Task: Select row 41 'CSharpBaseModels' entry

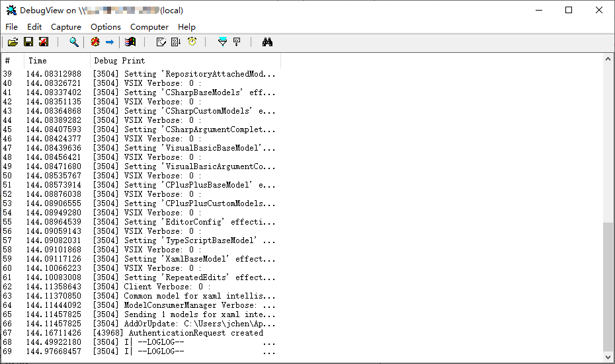Action: (140, 92)
